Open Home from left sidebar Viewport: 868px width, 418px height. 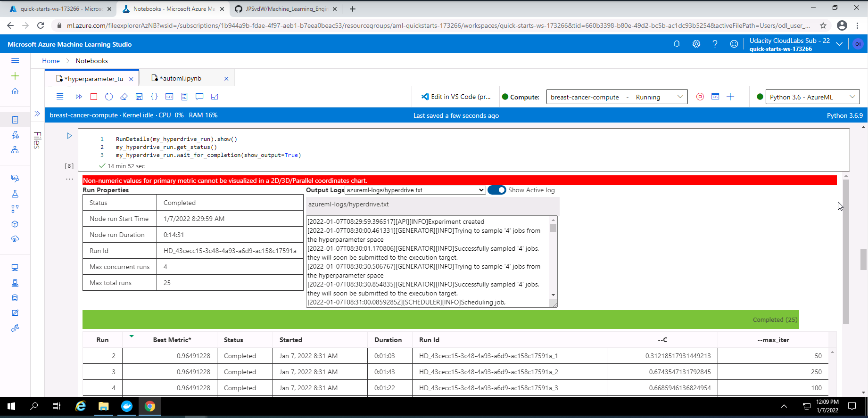[x=15, y=91]
